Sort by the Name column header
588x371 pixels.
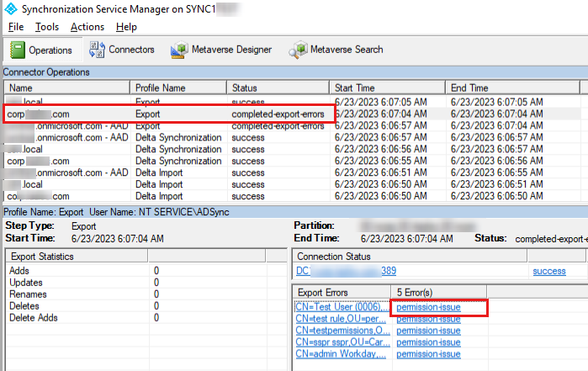click(x=66, y=87)
